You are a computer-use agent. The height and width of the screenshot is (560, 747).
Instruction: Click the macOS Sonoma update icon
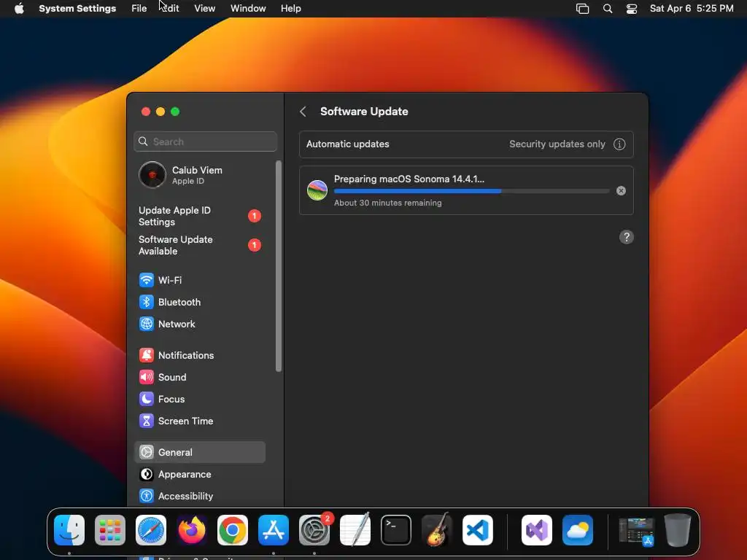click(317, 190)
